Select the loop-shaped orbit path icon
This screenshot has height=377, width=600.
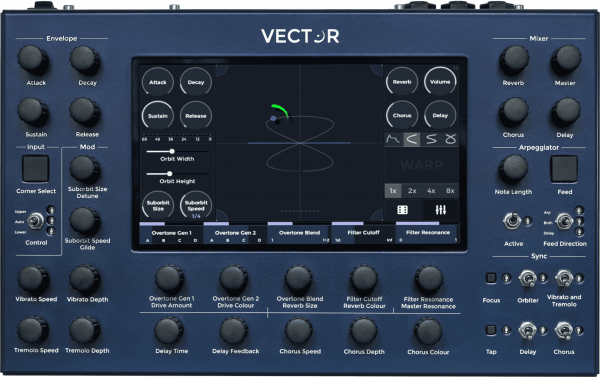(450, 139)
